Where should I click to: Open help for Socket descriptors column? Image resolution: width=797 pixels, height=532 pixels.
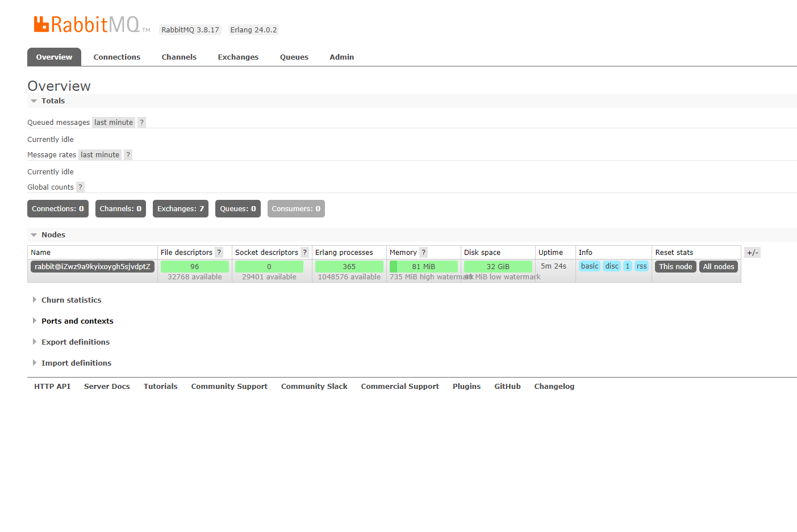pos(305,253)
